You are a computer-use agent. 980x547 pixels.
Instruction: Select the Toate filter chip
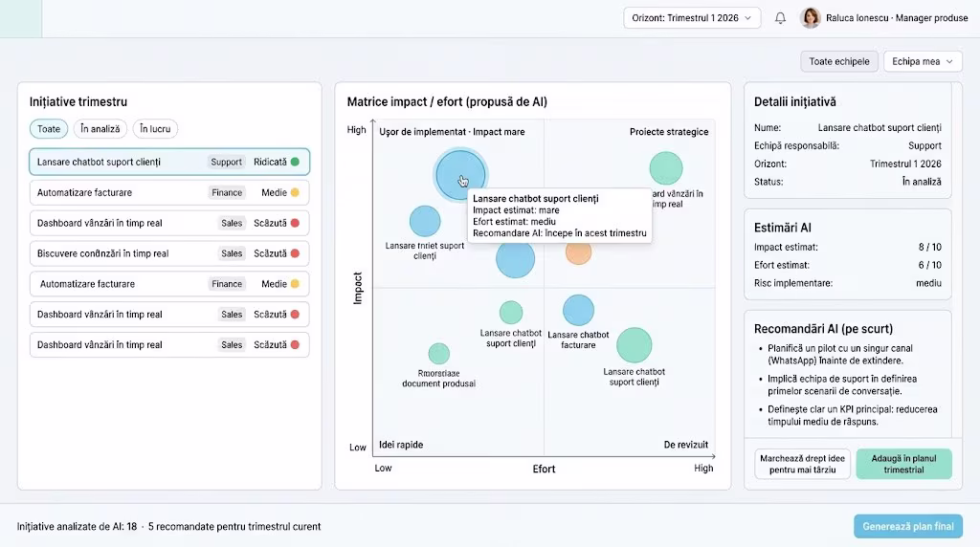49,129
